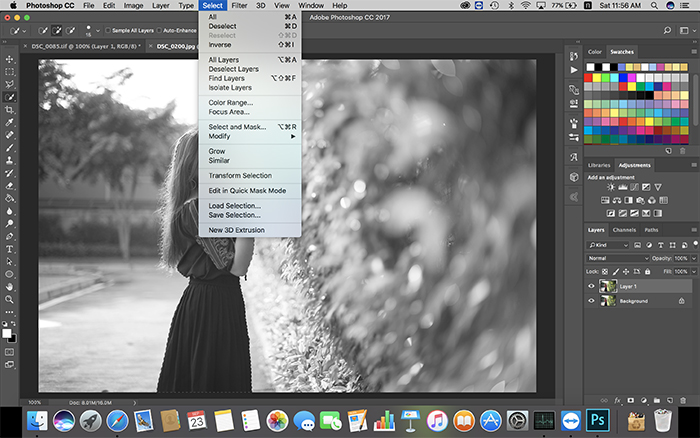
Task: Click Color Range in Select menu
Action: (x=230, y=102)
